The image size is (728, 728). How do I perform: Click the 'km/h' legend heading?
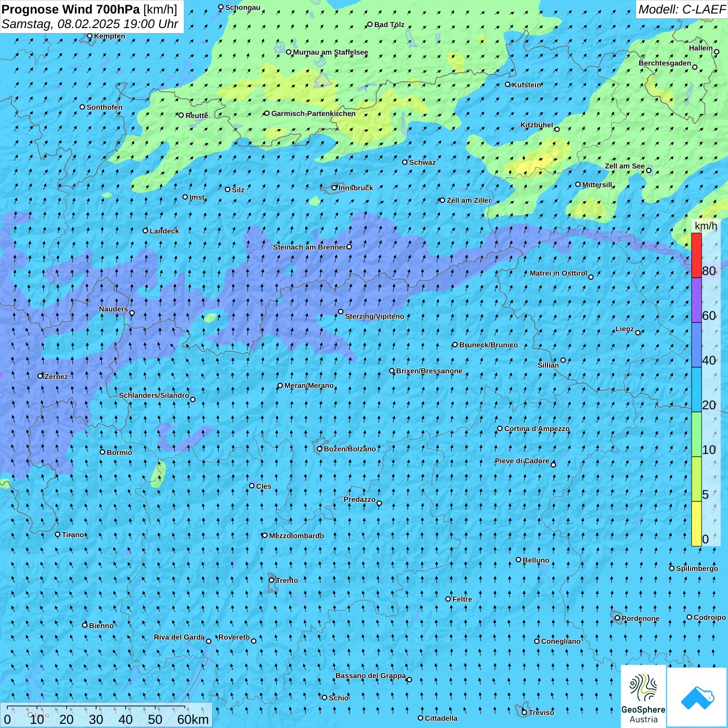pos(706,226)
